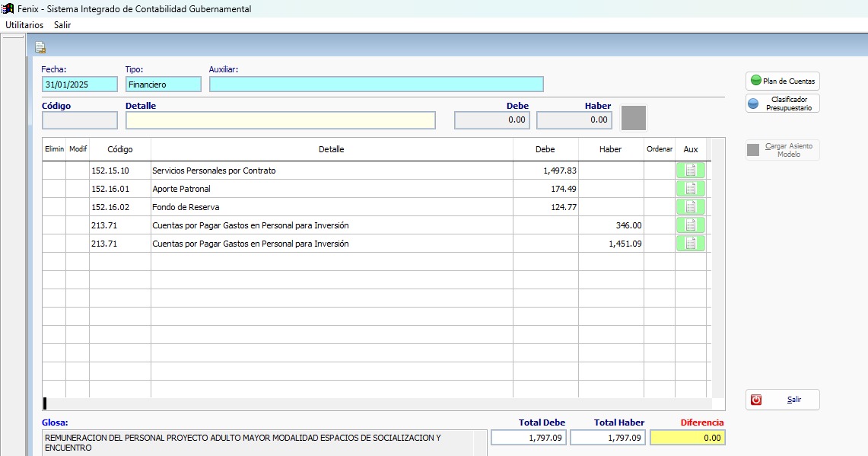The height and width of the screenshot is (456, 868).
Task: Click the gray square button beside Haber field
Action: 634,118
